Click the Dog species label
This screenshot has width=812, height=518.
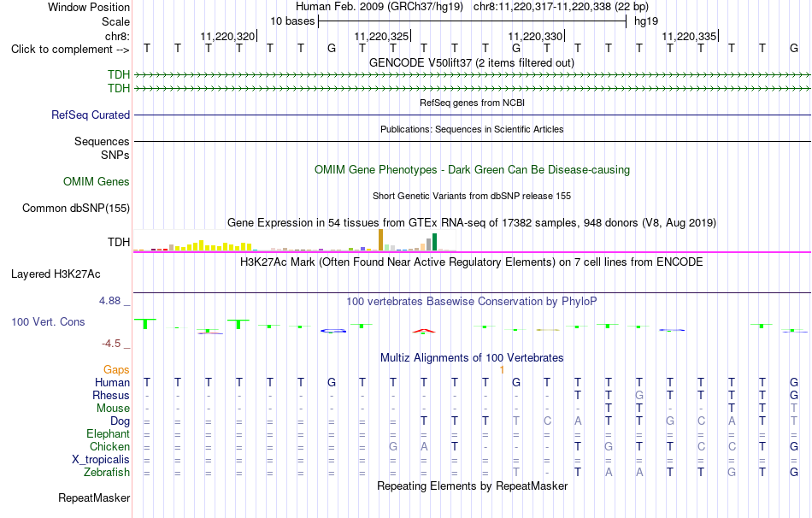(120, 421)
